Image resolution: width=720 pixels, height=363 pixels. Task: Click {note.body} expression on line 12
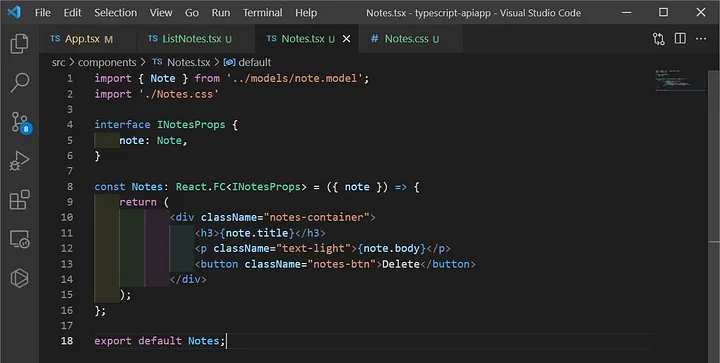[x=392, y=248]
